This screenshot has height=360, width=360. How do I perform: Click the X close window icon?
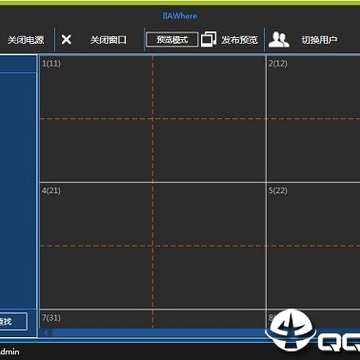pos(66,40)
